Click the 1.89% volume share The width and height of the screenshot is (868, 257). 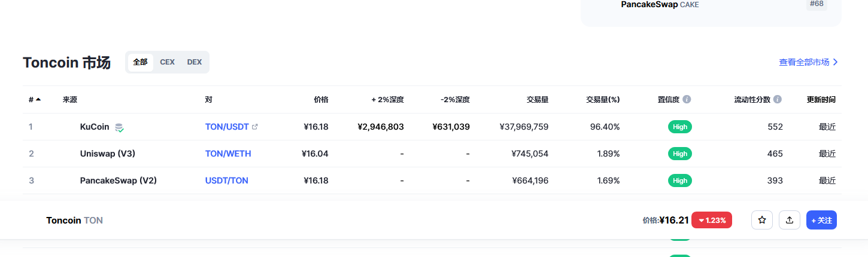click(x=608, y=154)
